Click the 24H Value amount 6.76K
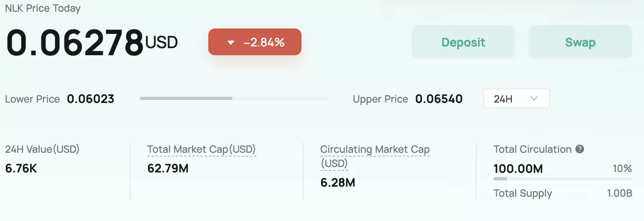 pyautogui.click(x=21, y=169)
